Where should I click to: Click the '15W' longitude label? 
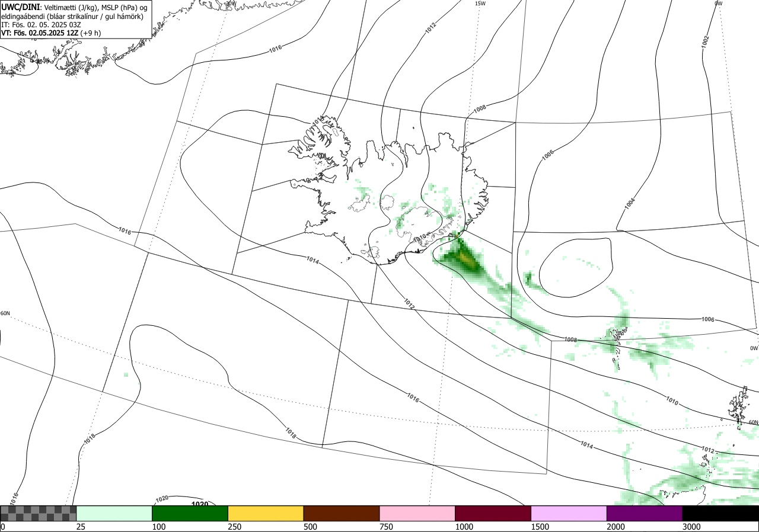pyautogui.click(x=480, y=4)
